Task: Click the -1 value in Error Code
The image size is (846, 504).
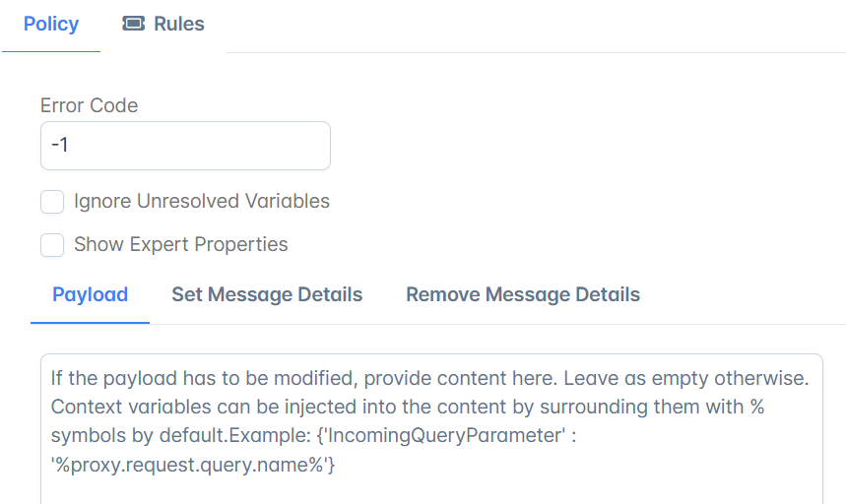Action: click(59, 145)
